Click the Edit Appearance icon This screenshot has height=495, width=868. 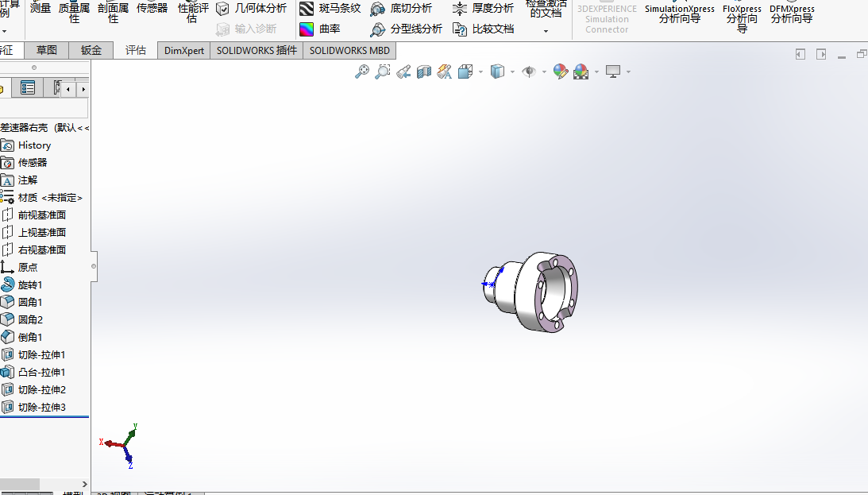tap(560, 72)
